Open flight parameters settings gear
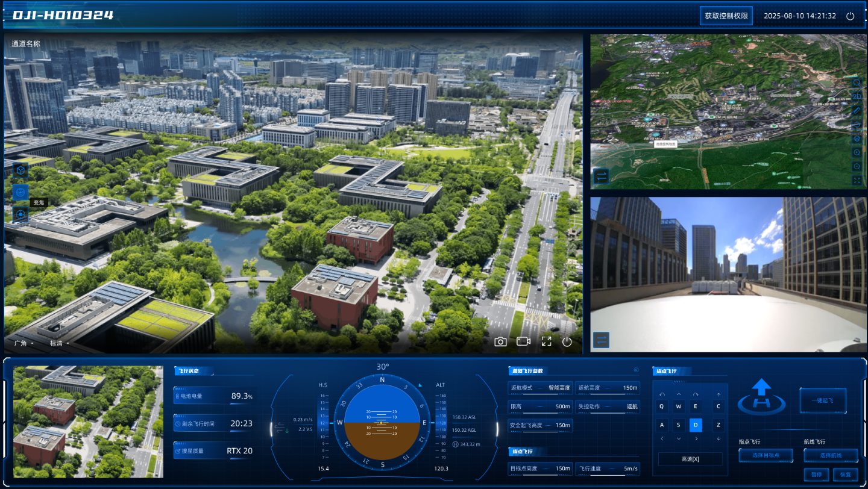 point(635,370)
